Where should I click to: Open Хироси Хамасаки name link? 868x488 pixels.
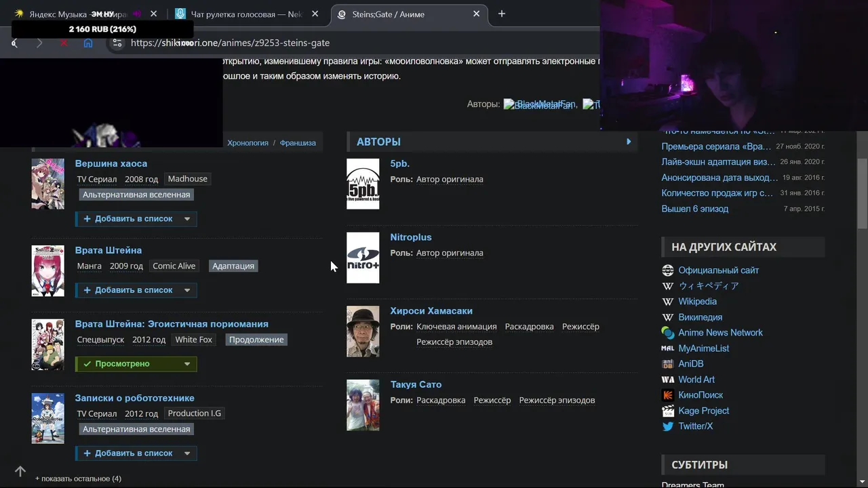(431, 310)
